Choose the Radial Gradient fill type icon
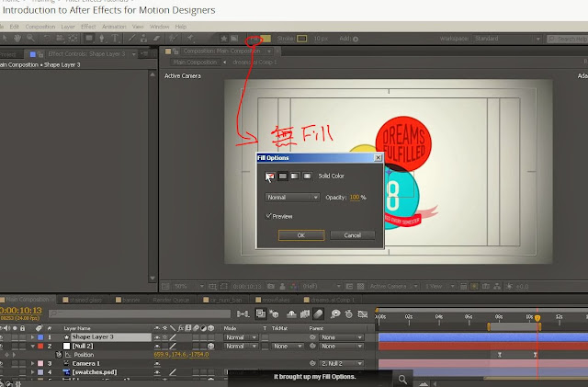The image size is (588, 387). [x=308, y=176]
